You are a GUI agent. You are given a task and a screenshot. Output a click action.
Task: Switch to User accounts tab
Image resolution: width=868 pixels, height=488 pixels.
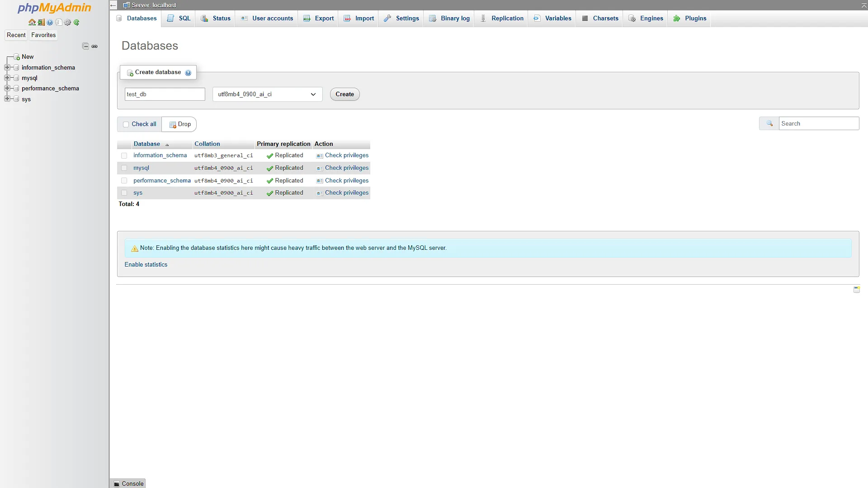[x=267, y=19]
